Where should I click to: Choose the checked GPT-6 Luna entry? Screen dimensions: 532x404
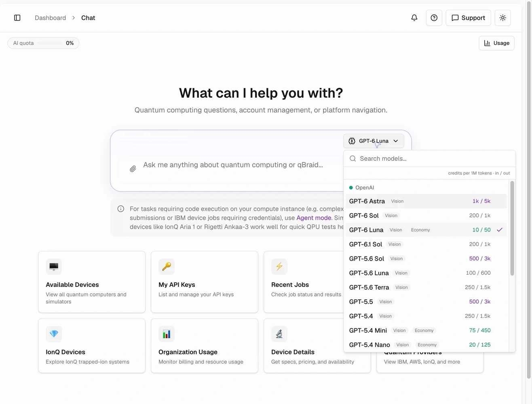426,230
